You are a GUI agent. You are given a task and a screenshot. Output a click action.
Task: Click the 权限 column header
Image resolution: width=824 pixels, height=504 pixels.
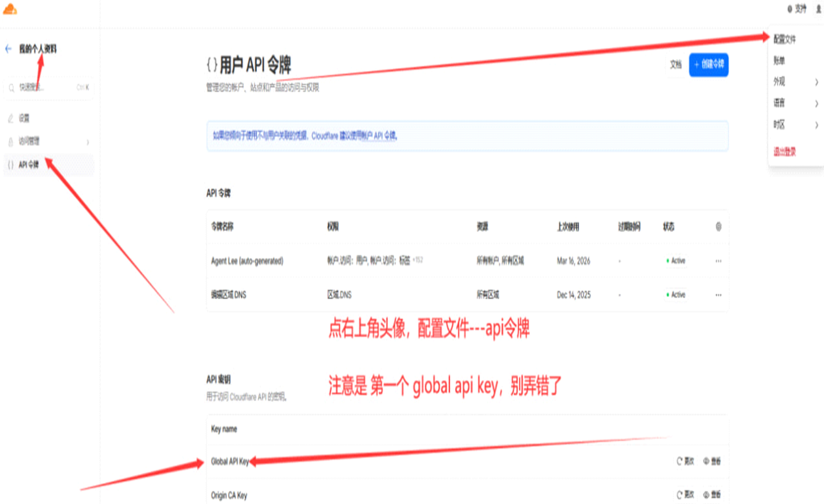point(333,227)
